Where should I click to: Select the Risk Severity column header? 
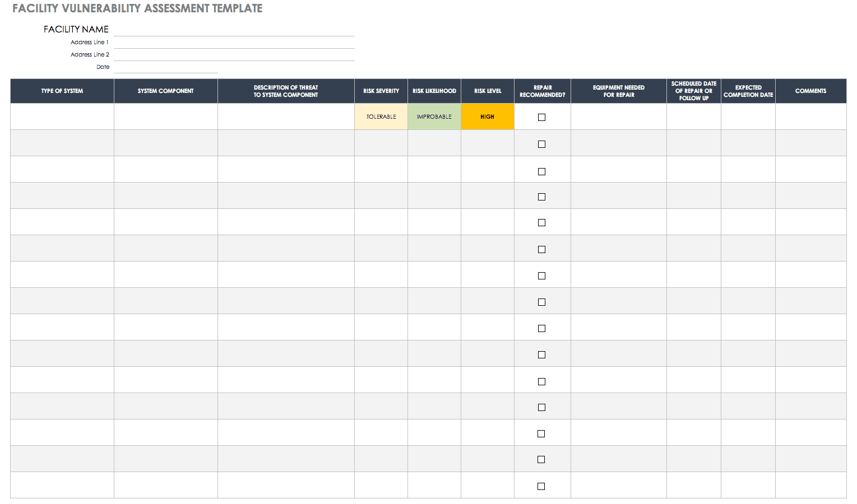(x=381, y=91)
